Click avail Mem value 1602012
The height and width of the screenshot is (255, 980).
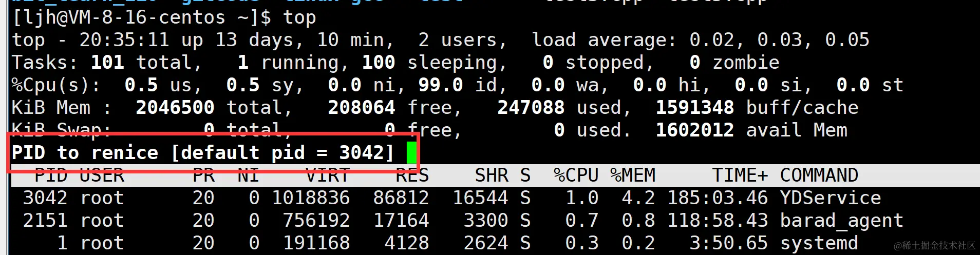point(695,130)
